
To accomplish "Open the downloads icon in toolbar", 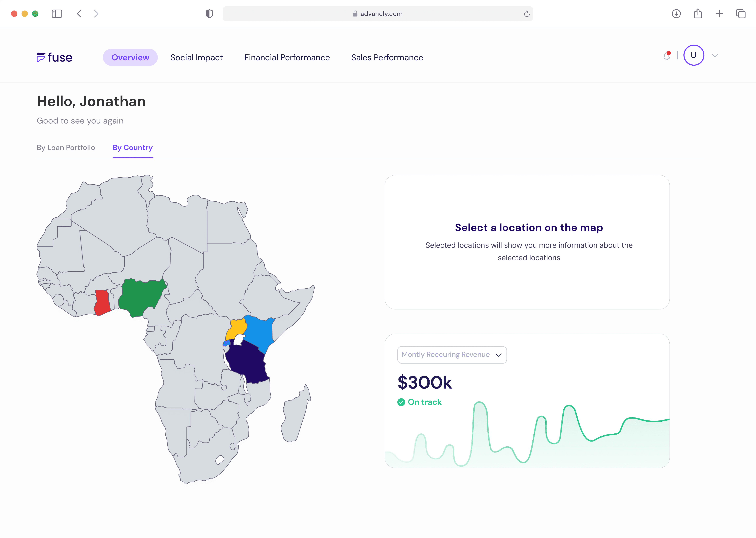I will coord(676,14).
